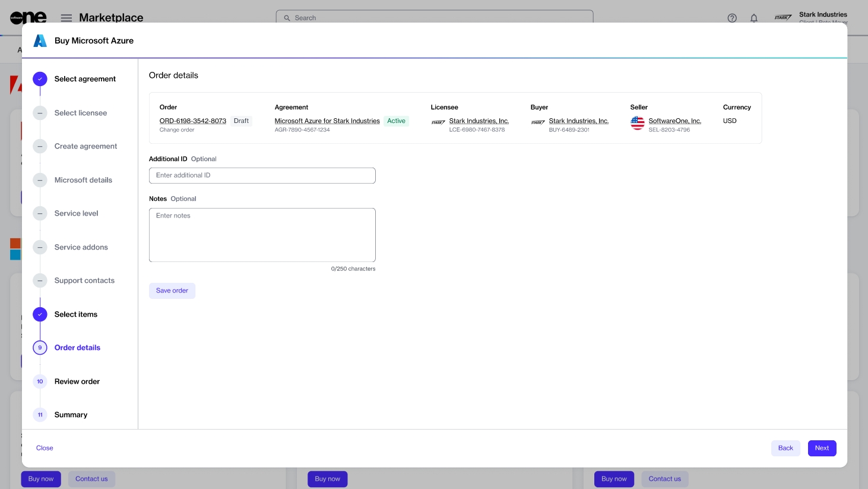Open the ORD-6198-3542-8073 order link

[192, 121]
